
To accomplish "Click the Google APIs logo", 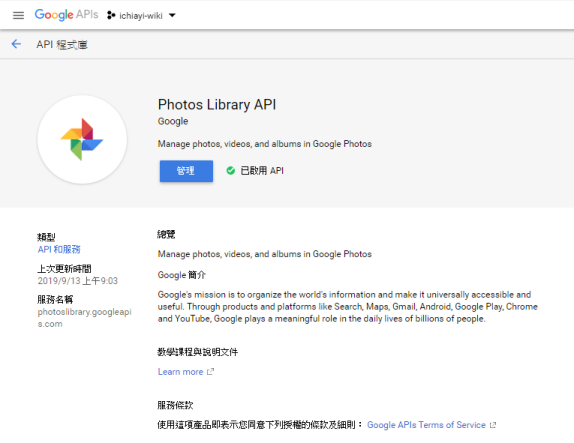I will pyautogui.click(x=66, y=15).
